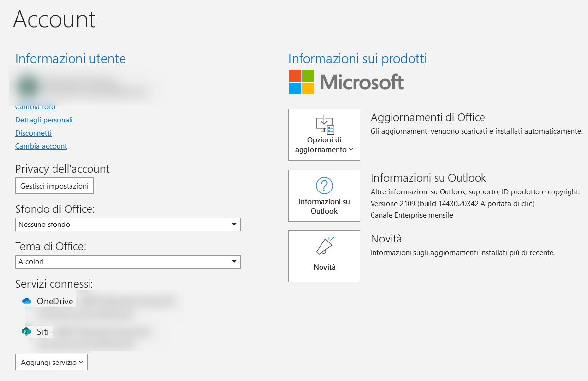This screenshot has width=588, height=381.
Task: Click the 'Sfondo di Office:' label
Action: (x=55, y=209)
